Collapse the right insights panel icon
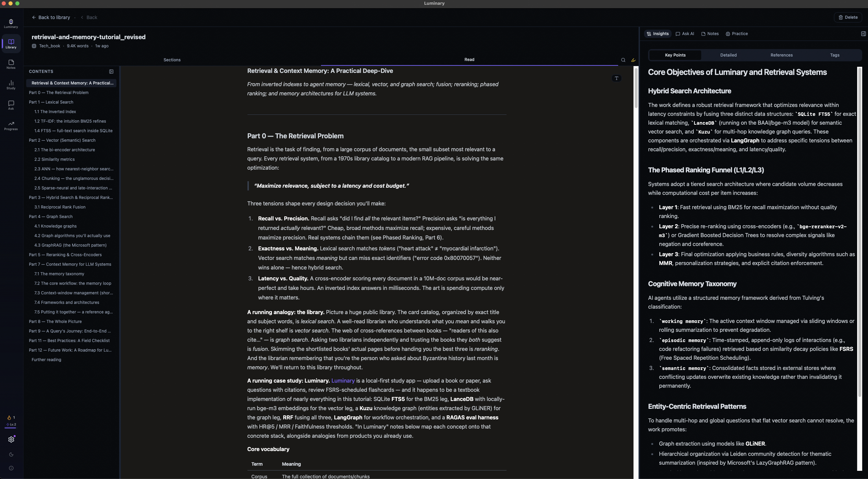 [x=864, y=34]
